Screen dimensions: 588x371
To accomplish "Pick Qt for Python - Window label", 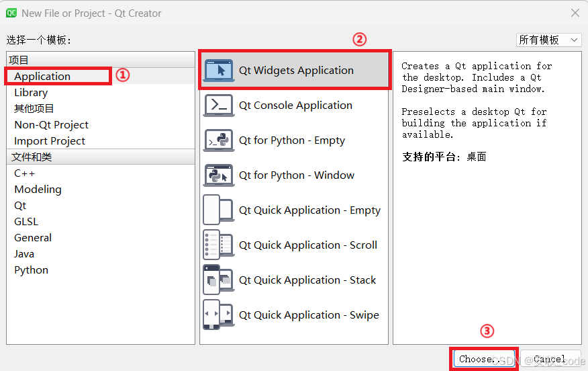I will pyautogui.click(x=296, y=175).
